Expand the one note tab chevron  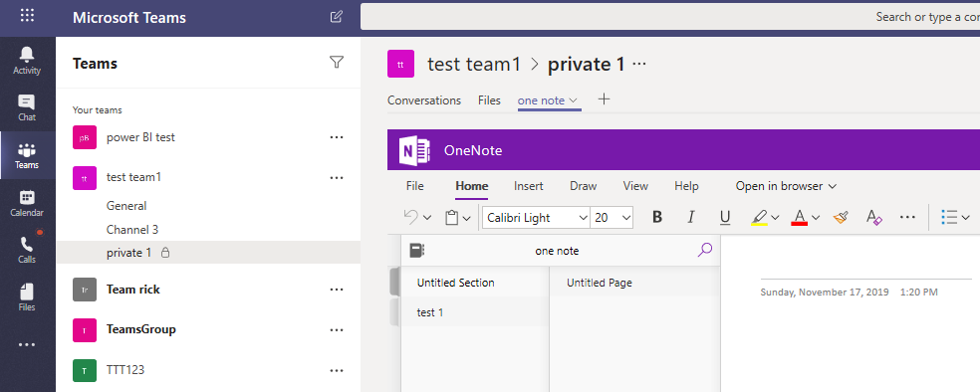573,100
